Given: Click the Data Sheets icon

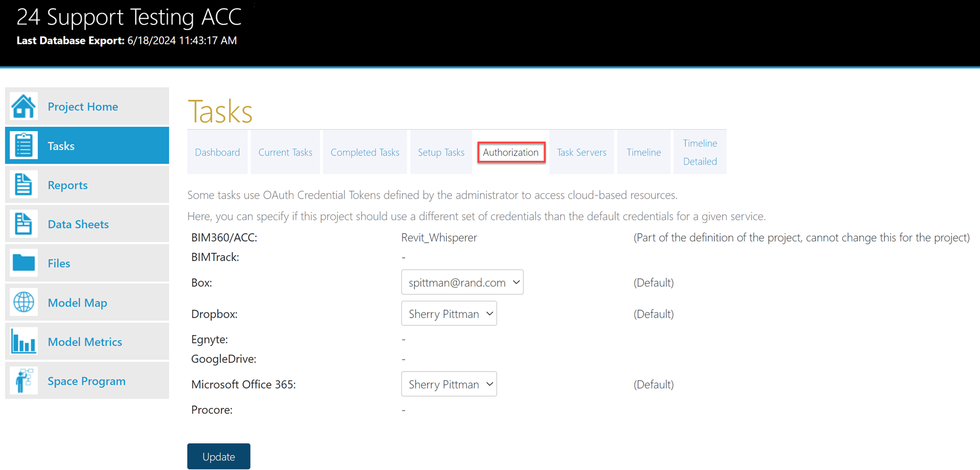Looking at the screenshot, I should 23,224.
